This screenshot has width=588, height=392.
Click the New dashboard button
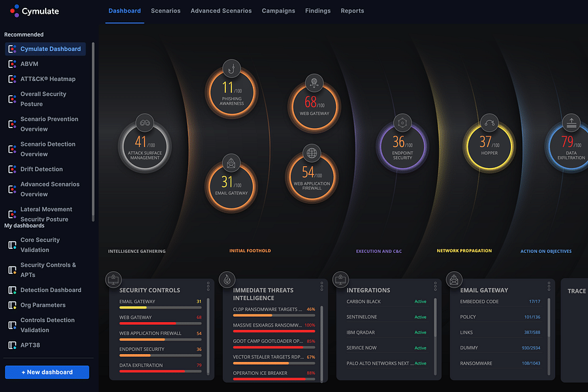point(46,372)
